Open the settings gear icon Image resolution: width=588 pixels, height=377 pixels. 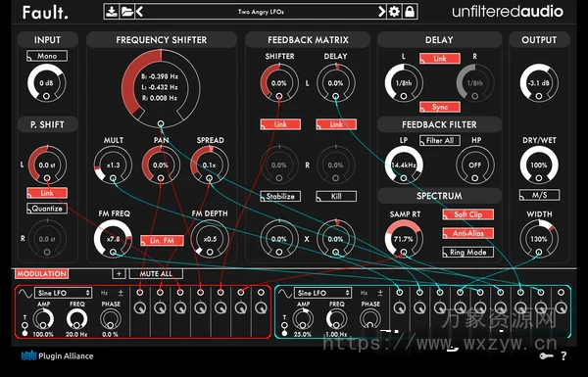click(x=394, y=12)
